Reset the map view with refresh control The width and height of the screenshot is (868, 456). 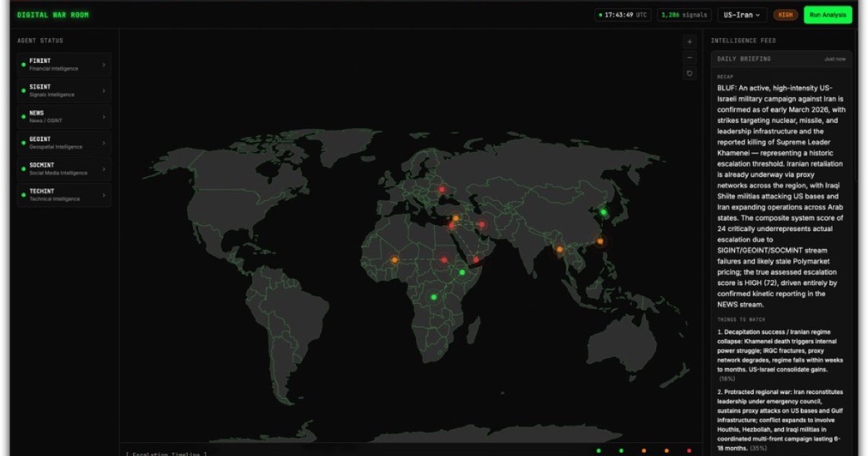[x=689, y=72]
